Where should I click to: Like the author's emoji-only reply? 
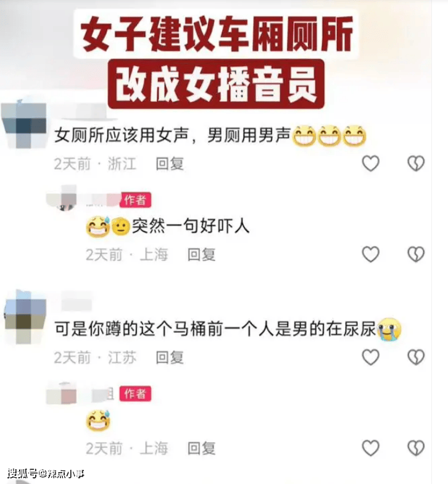370,448
